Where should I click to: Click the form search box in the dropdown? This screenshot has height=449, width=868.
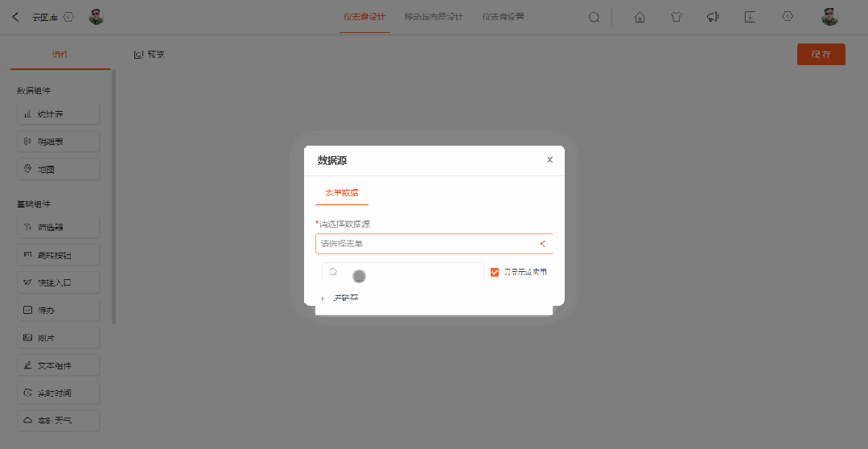coord(403,272)
